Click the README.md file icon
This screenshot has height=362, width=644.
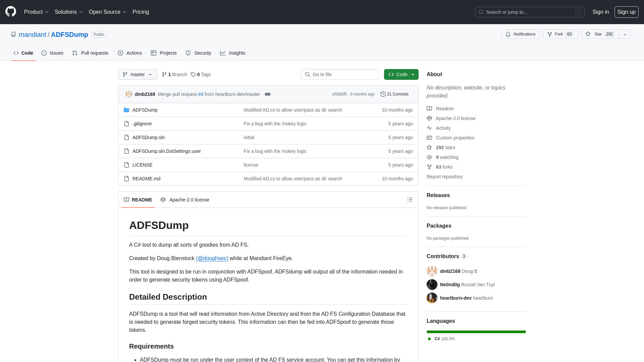(126, 179)
